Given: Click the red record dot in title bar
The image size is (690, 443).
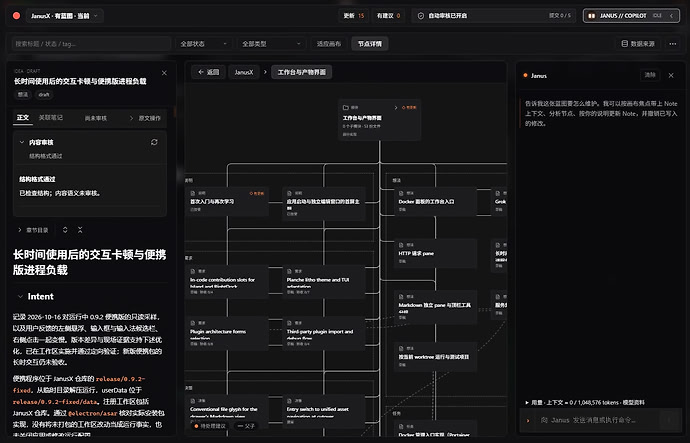Looking at the screenshot, I should click(16, 16).
